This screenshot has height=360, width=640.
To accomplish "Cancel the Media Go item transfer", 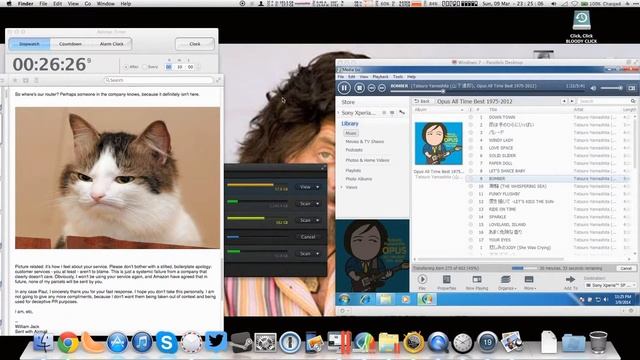I will pos(626,268).
